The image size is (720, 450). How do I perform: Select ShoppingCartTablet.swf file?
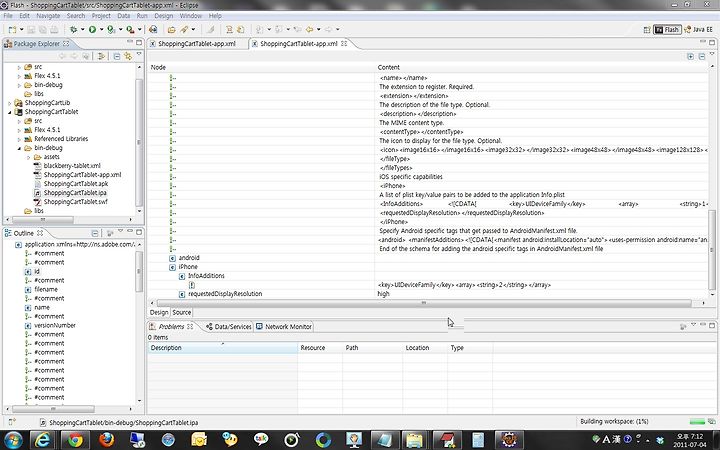coord(75,202)
